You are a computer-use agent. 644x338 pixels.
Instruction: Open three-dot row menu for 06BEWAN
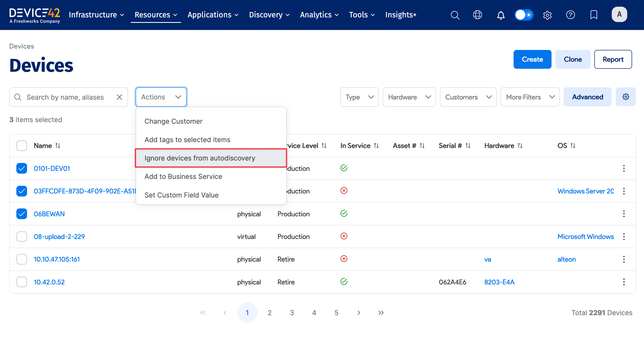[x=624, y=214]
